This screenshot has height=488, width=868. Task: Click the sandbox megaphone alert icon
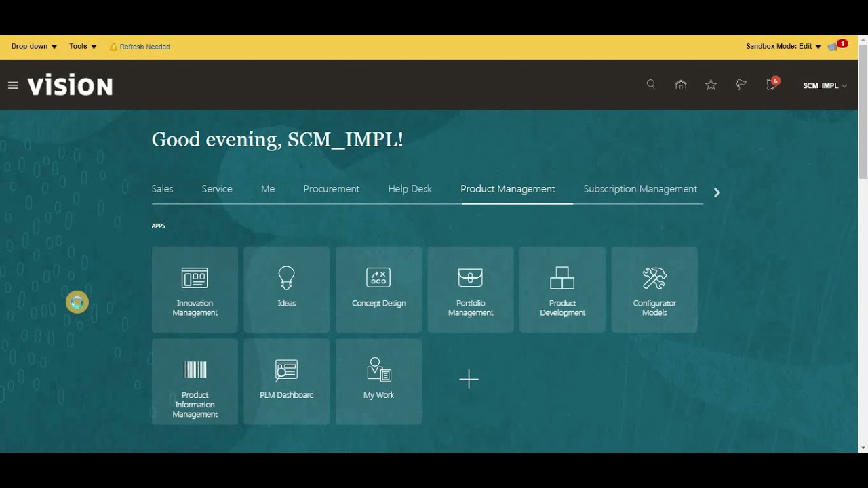coord(833,47)
